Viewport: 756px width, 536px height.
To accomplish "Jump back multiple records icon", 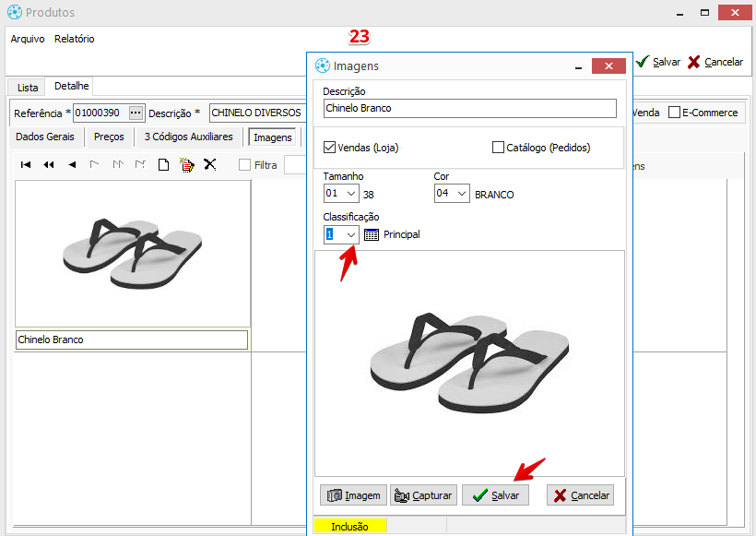I will tap(49, 165).
